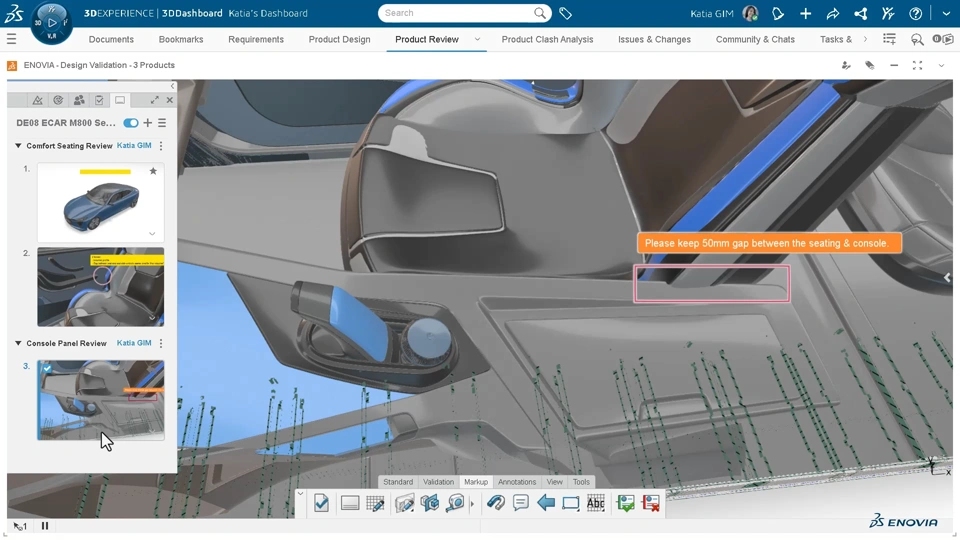Click the green validate markup icon

coord(625,503)
